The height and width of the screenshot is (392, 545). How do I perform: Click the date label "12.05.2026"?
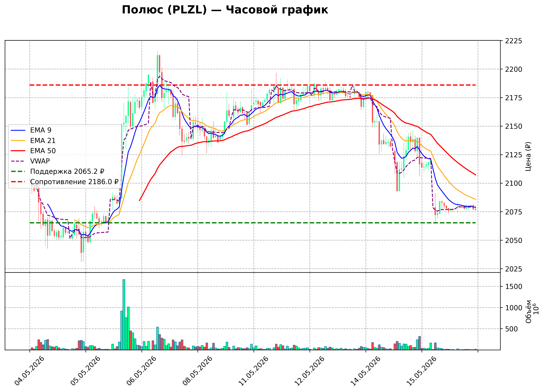(309, 371)
